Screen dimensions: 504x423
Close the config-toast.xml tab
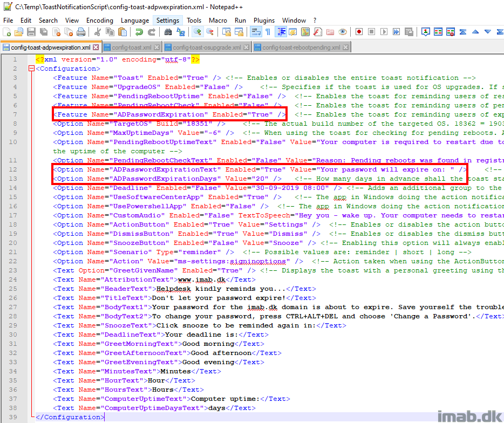tap(156, 47)
